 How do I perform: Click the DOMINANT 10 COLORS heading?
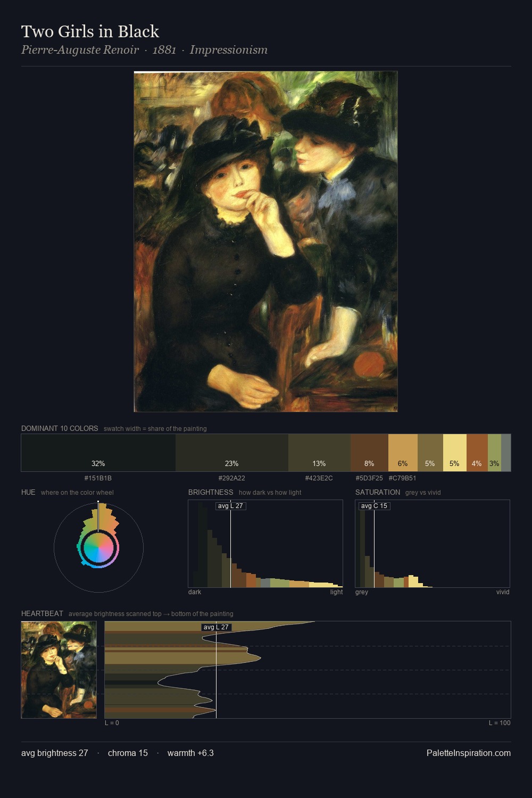(x=60, y=428)
